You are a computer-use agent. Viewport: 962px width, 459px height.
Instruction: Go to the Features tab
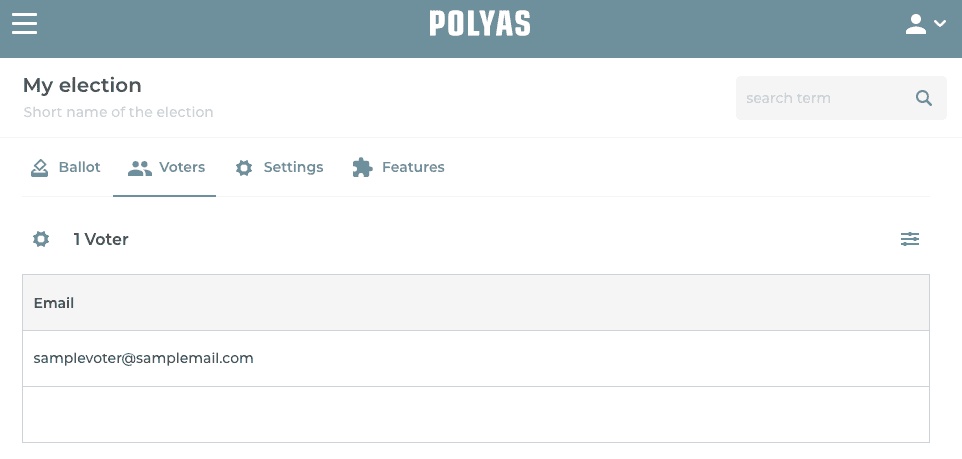click(413, 167)
